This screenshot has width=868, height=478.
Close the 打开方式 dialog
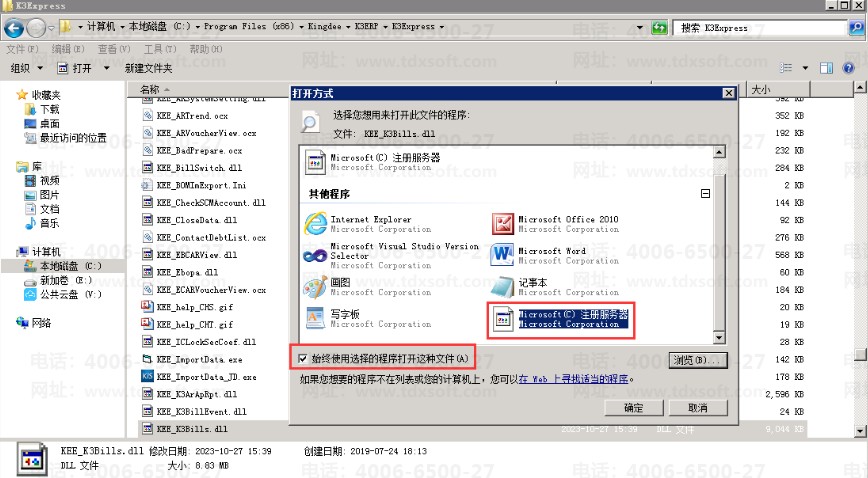(729, 93)
